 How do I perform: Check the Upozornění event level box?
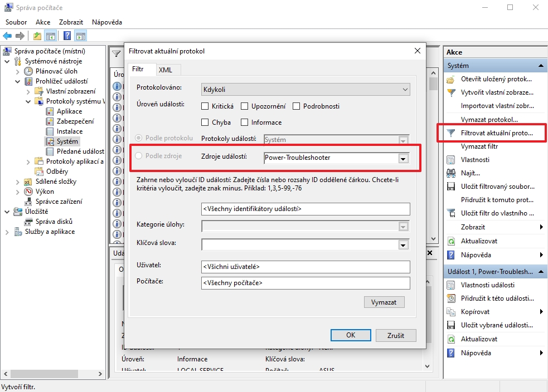coord(245,106)
